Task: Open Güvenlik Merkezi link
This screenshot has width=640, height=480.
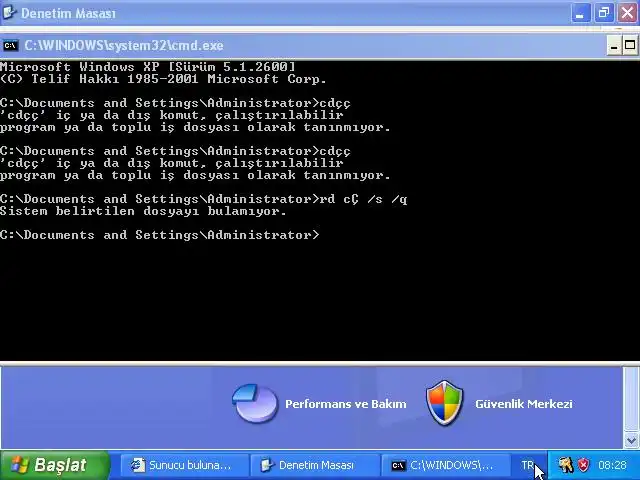Action: coord(524,404)
